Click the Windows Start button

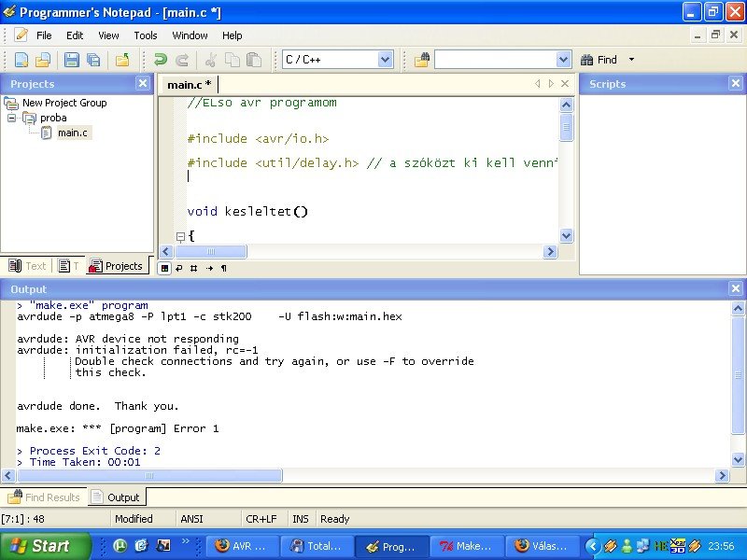(x=44, y=546)
